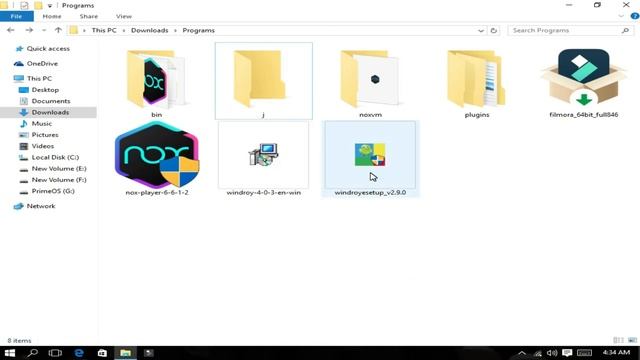Open Documents in navigation pane

51,101
